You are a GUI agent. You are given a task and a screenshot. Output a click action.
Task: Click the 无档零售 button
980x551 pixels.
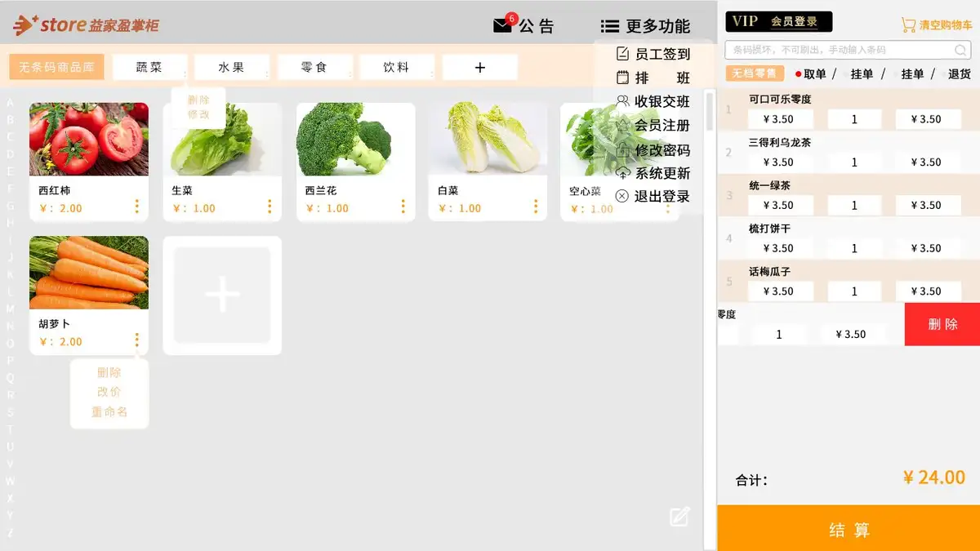(755, 73)
